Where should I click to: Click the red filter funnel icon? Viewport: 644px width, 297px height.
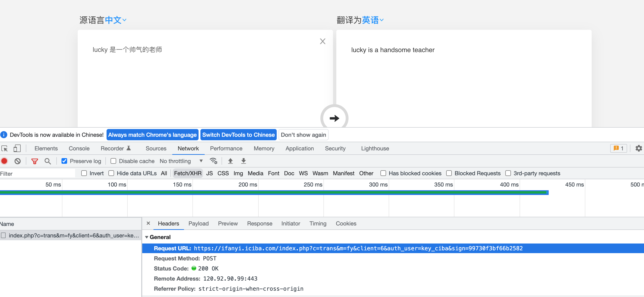pos(34,161)
